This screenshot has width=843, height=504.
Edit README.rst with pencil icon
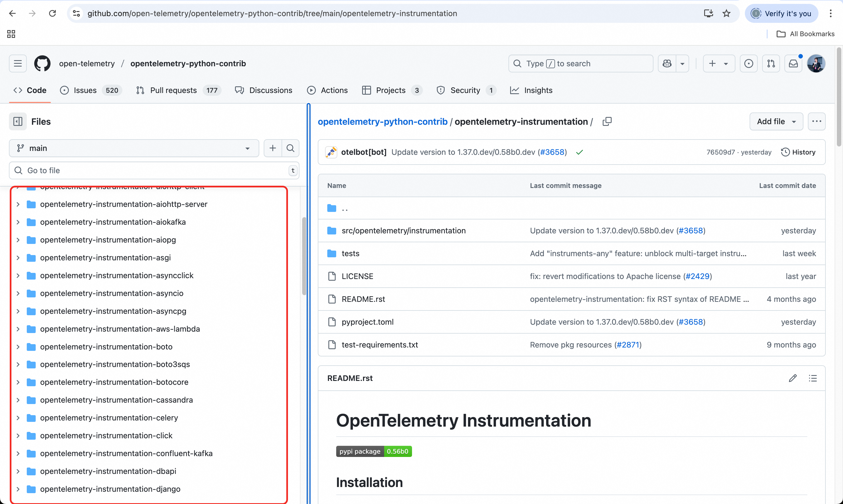point(792,378)
